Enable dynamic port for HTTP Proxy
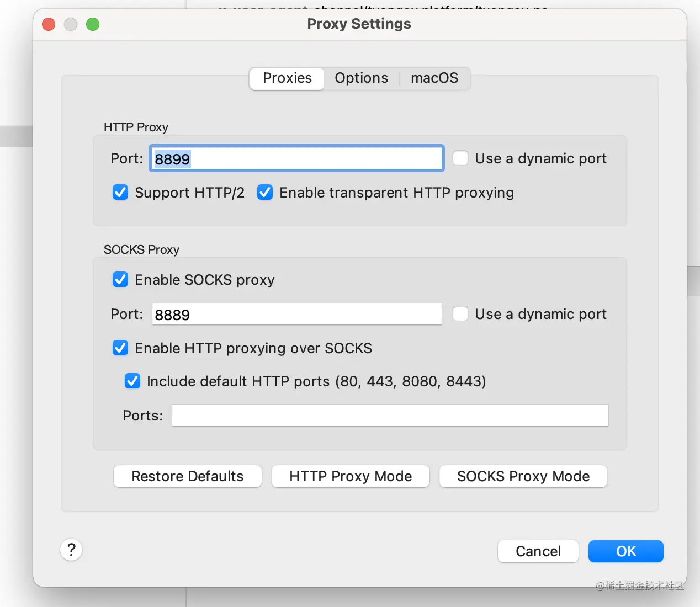Viewport: 700px width, 607px height. [460, 158]
